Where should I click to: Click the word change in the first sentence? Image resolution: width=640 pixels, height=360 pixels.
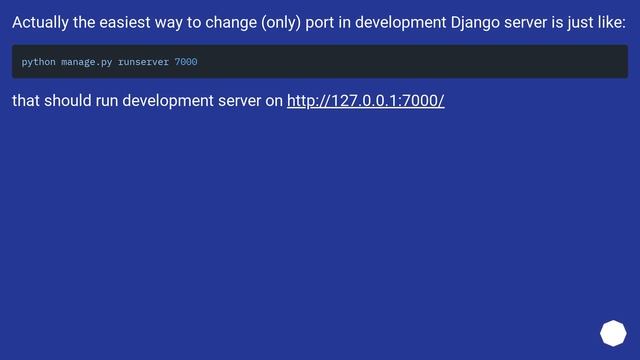coord(231,22)
